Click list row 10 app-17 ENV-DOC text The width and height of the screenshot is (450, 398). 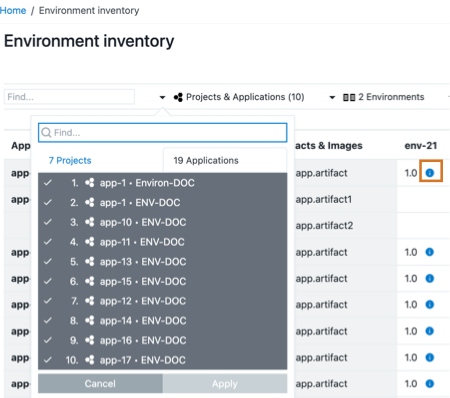tap(143, 360)
